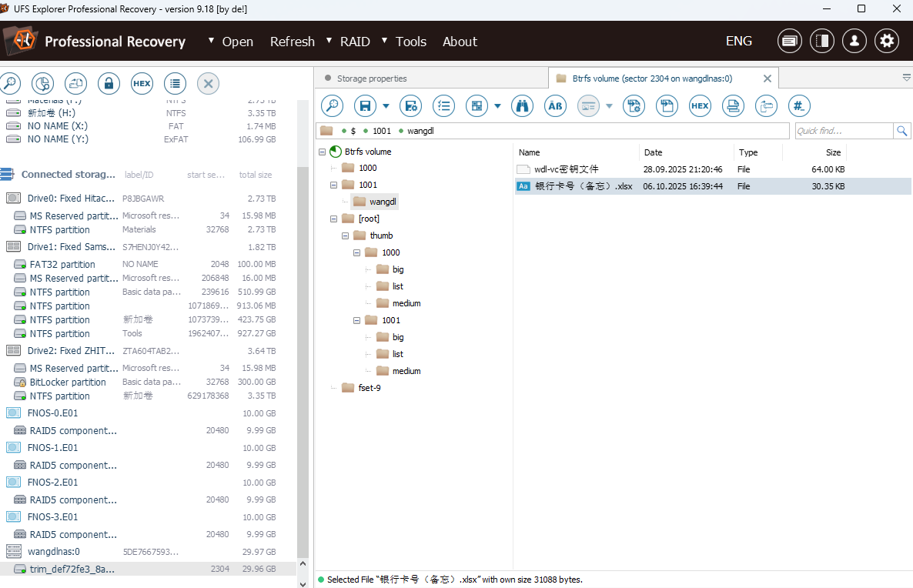Select the wdl-vc密钥文件 file row
This screenshot has height=588, width=913.
coord(566,169)
